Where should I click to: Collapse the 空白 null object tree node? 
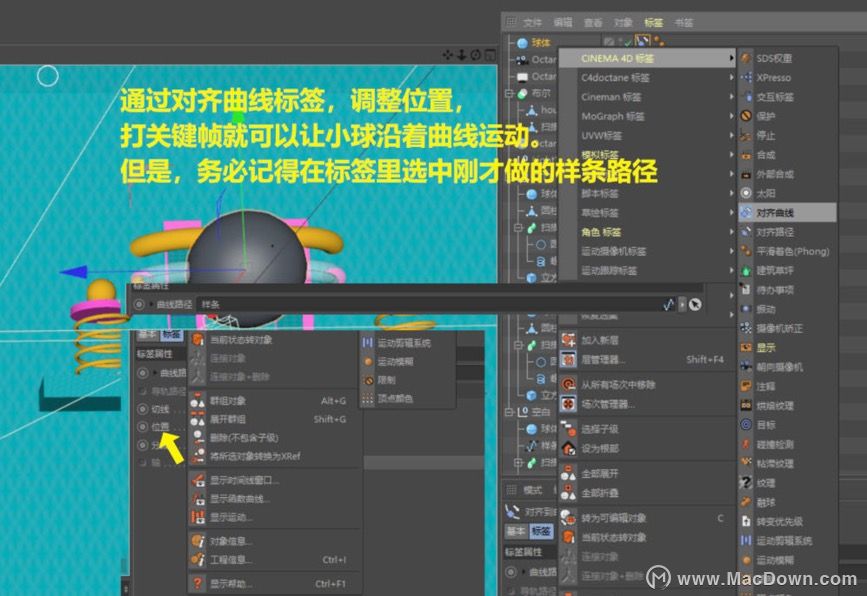pos(509,412)
